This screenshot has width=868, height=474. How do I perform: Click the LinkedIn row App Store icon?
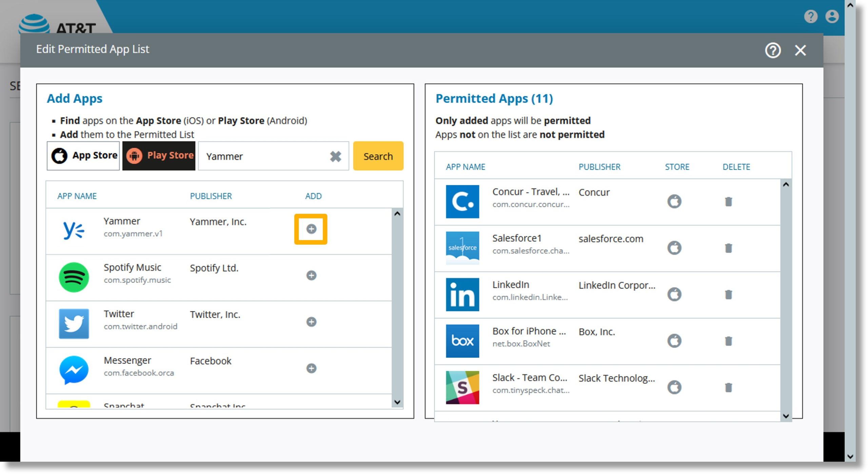point(674,294)
